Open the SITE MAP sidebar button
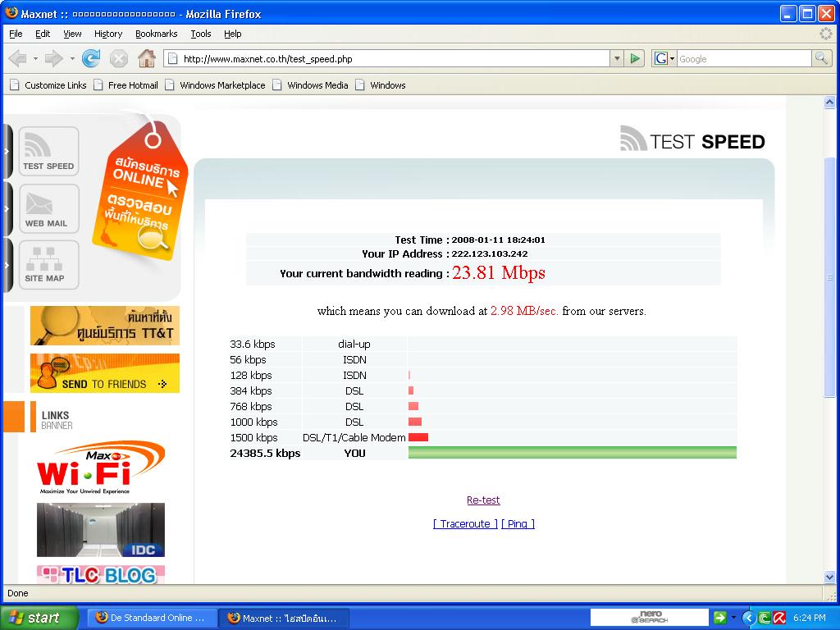840x630 pixels. coord(48,265)
